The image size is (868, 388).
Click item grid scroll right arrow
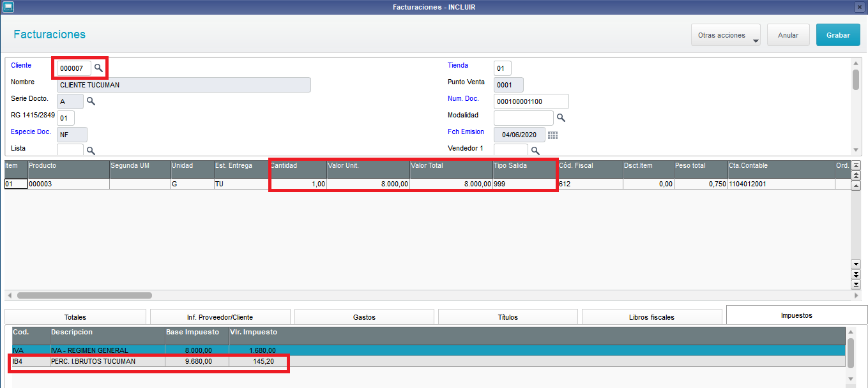click(857, 296)
